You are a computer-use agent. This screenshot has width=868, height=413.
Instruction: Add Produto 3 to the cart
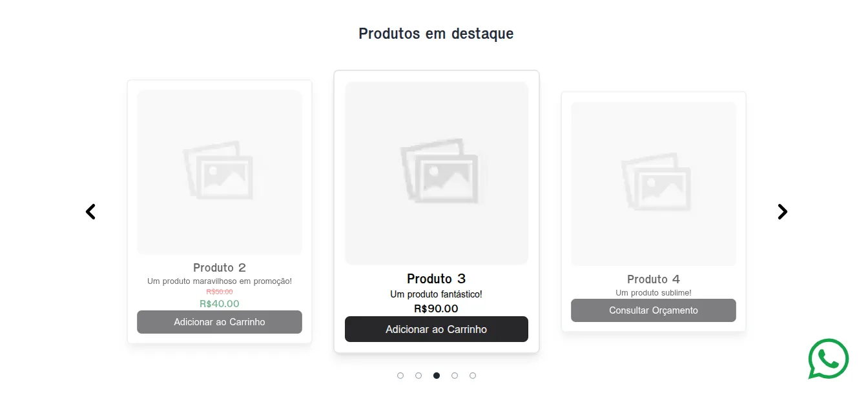[437, 329]
